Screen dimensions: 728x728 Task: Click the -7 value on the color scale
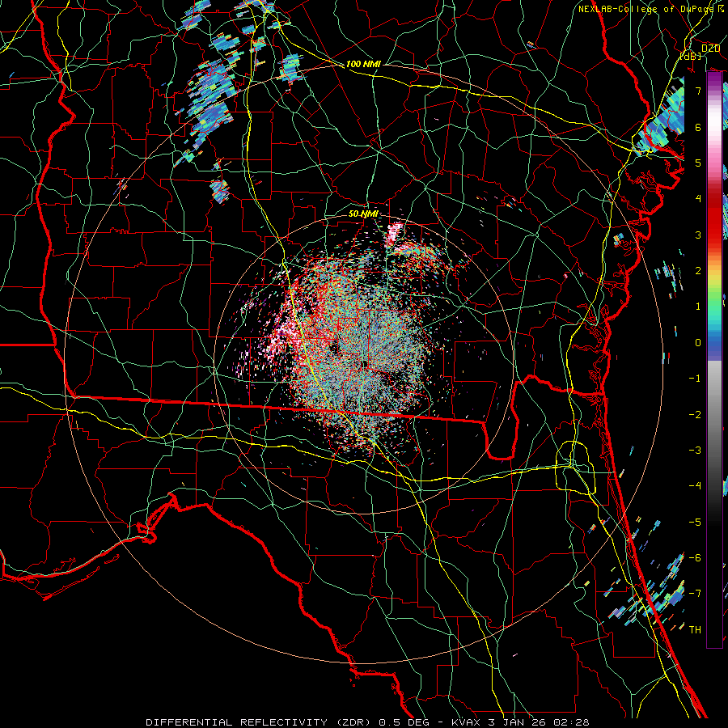[695, 594]
